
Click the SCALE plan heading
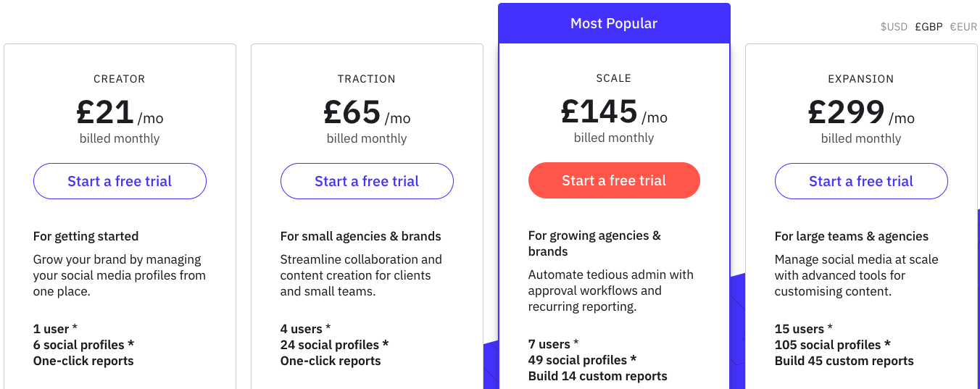614,78
